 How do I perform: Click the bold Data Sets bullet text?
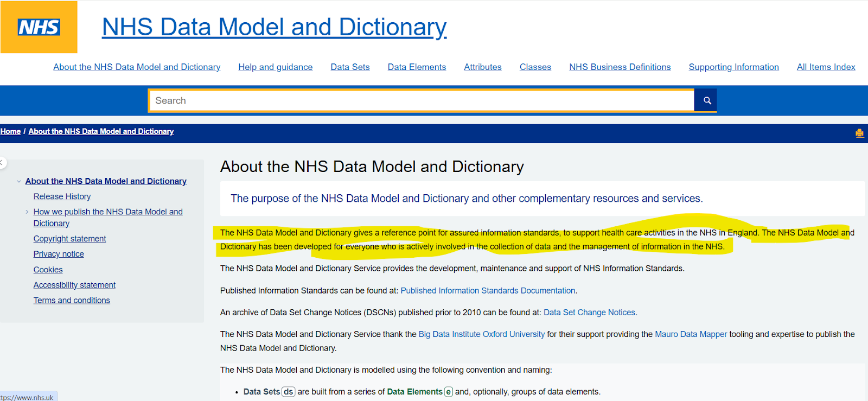click(261, 392)
